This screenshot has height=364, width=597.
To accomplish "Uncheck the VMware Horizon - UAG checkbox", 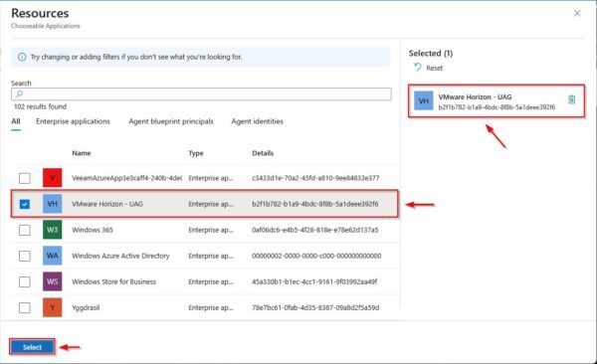I will 25,204.
